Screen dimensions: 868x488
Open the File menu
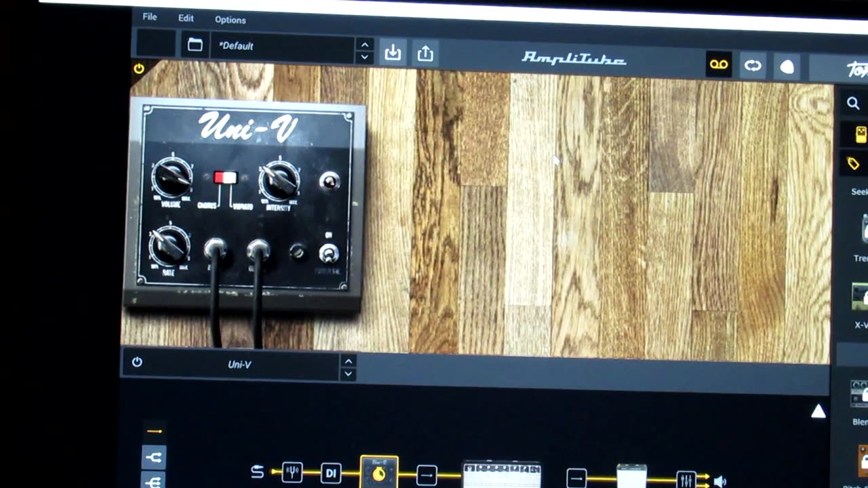(149, 17)
